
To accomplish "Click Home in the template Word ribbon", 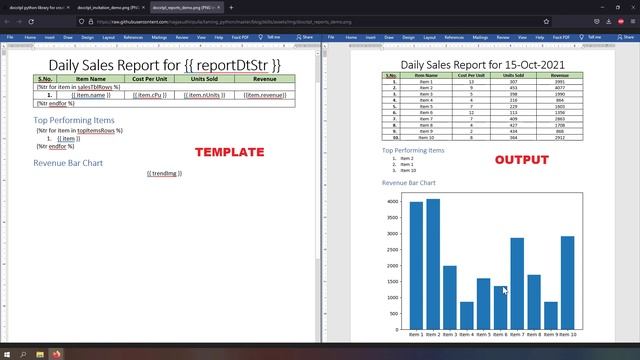I will pyautogui.click(x=30, y=37).
